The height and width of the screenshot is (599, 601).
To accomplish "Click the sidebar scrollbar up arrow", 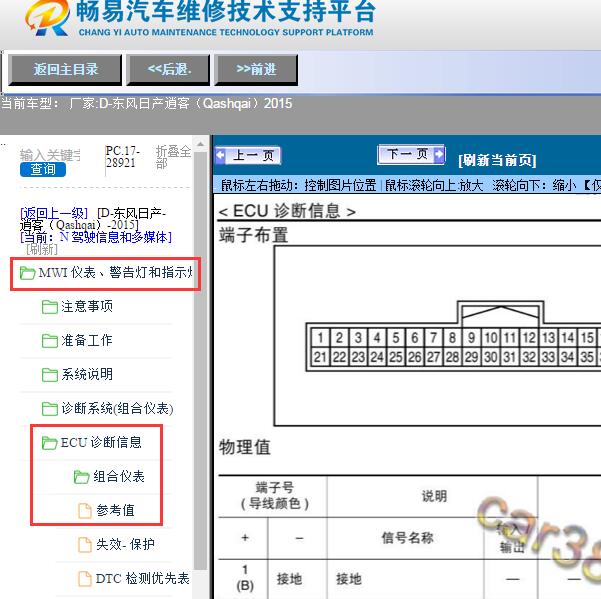I will coord(200,144).
